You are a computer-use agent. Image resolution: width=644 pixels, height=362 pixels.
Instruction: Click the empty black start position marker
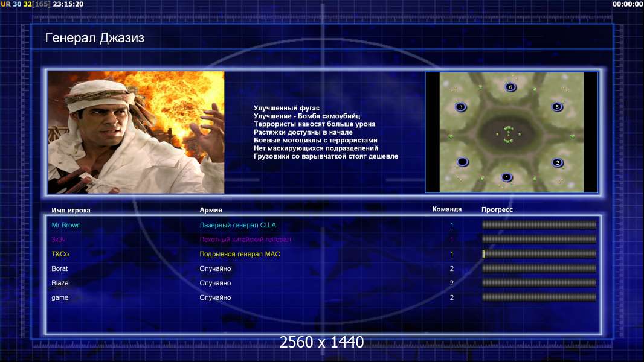[463, 162]
